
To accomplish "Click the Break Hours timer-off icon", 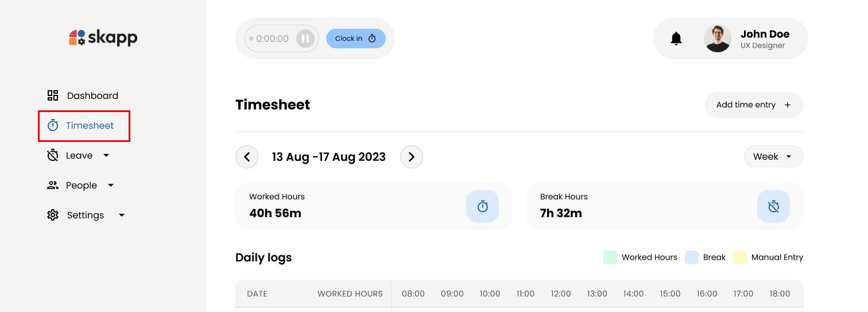I will pos(773,206).
